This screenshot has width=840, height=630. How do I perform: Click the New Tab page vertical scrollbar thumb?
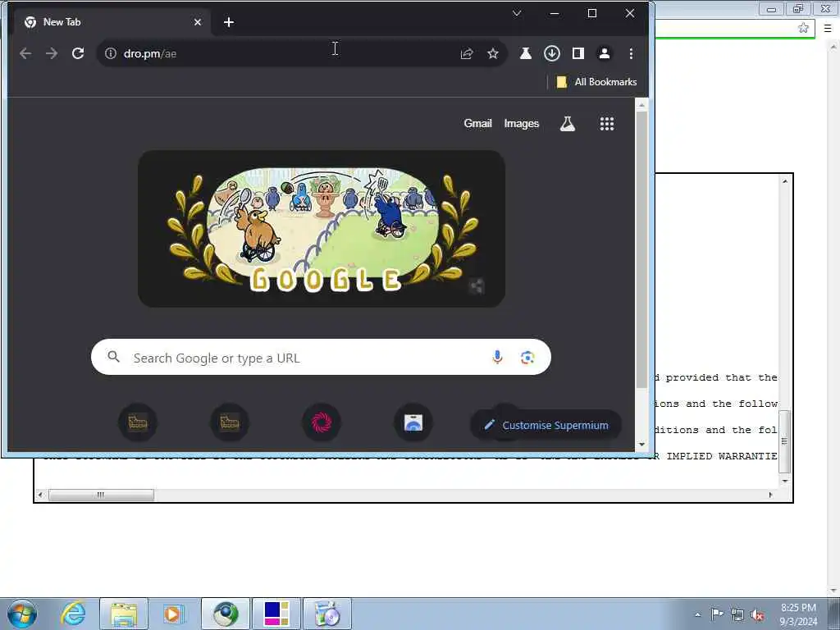tap(641, 249)
